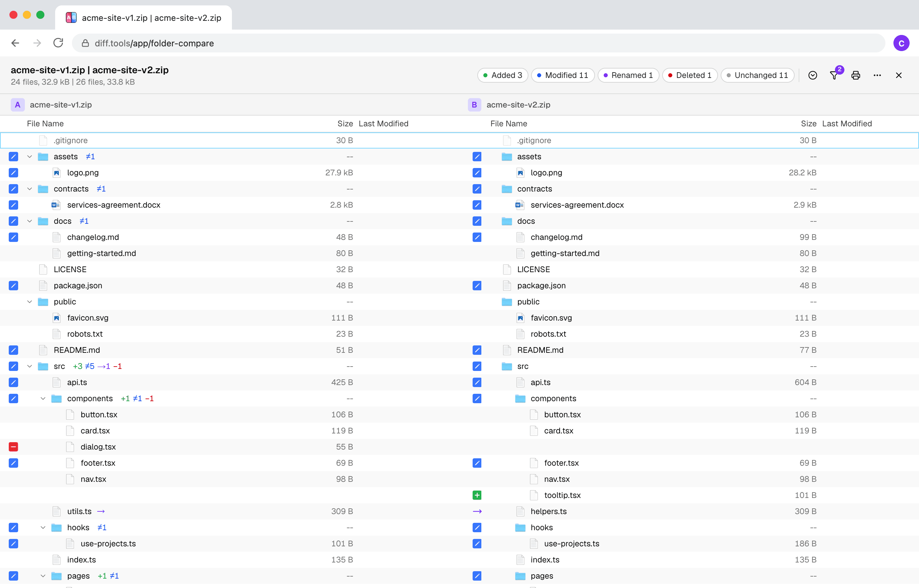Click the browser forward arrow
This screenshot has width=919, height=588.
37,43
